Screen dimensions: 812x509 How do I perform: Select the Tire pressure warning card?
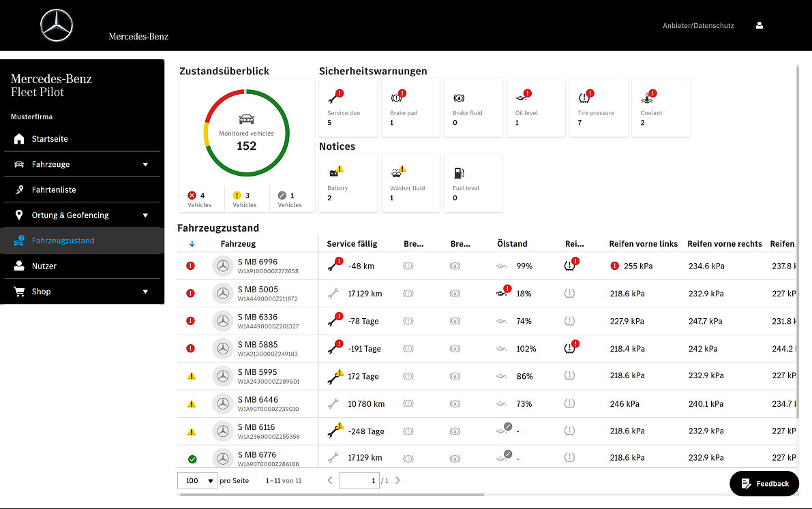coord(598,108)
